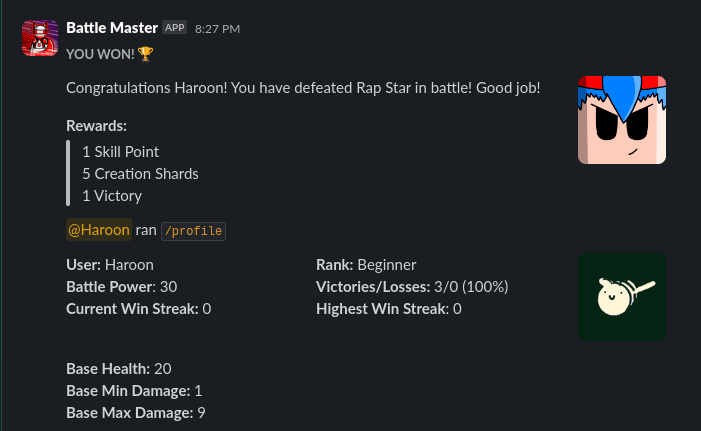Click the Base Max Damage: 9 stat
701x431 pixels.
click(136, 413)
